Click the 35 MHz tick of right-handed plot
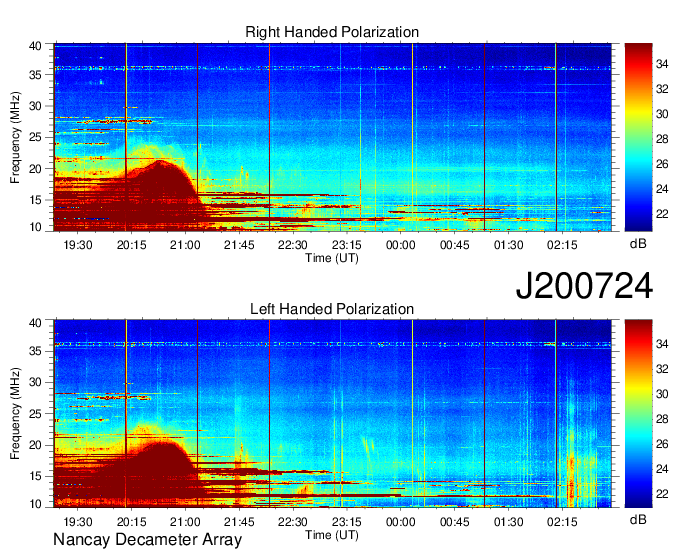Image resolution: width=680 pixels, height=552 pixels. (35, 75)
